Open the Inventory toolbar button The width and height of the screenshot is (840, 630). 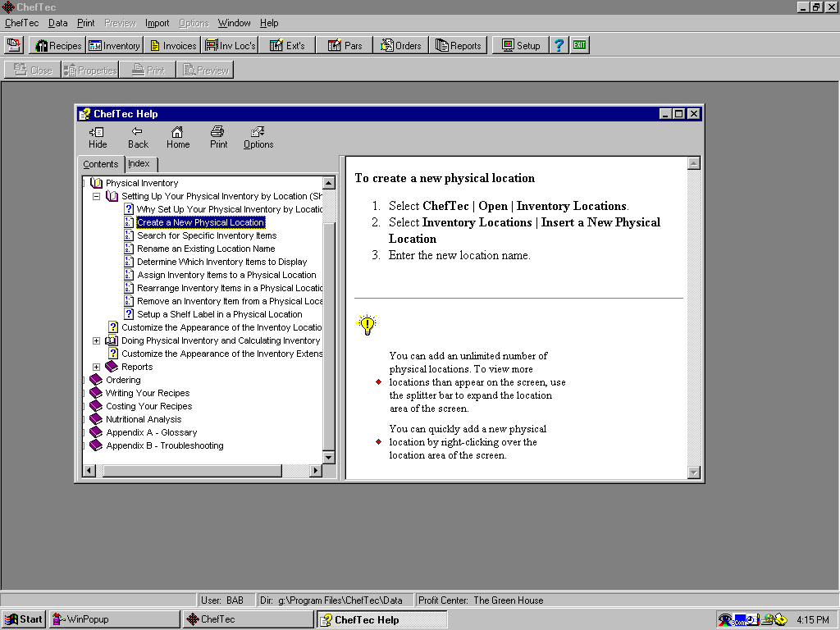coord(113,46)
